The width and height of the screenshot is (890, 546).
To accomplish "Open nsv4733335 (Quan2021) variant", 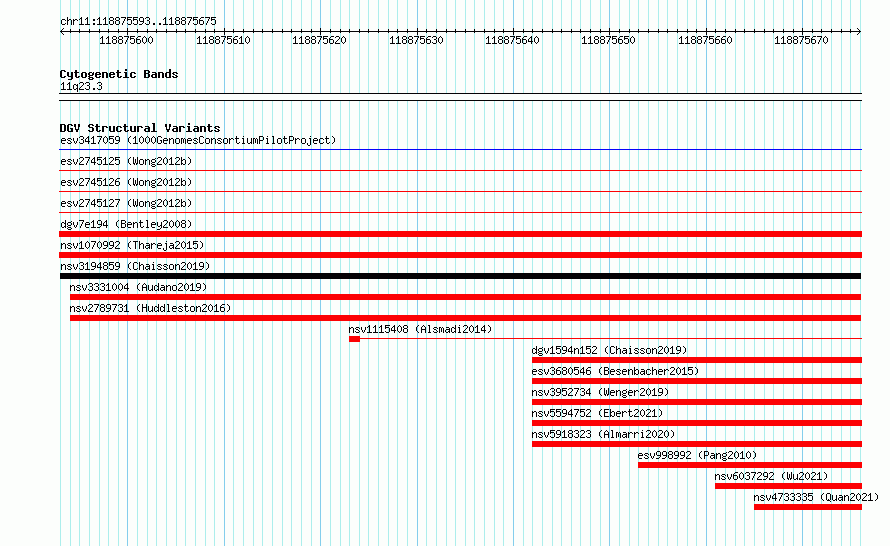I will 816,497.
